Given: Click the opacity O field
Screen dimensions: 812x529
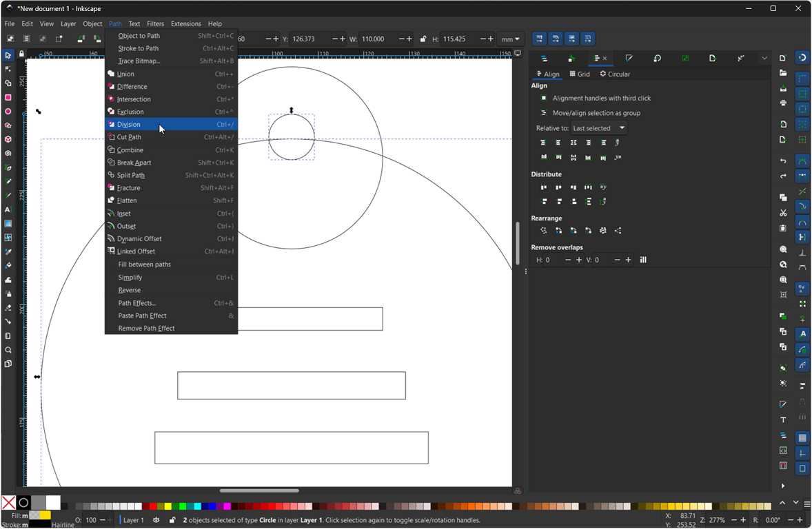Looking at the screenshot, I should click(x=90, y=519).
